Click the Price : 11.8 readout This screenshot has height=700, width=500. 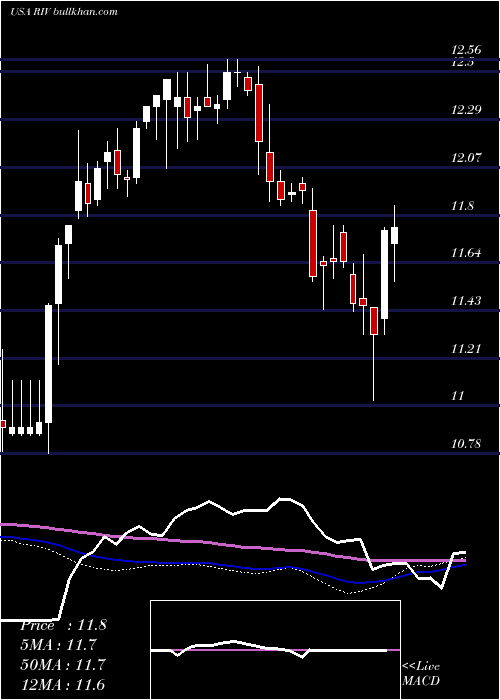(x=63, y=625)
